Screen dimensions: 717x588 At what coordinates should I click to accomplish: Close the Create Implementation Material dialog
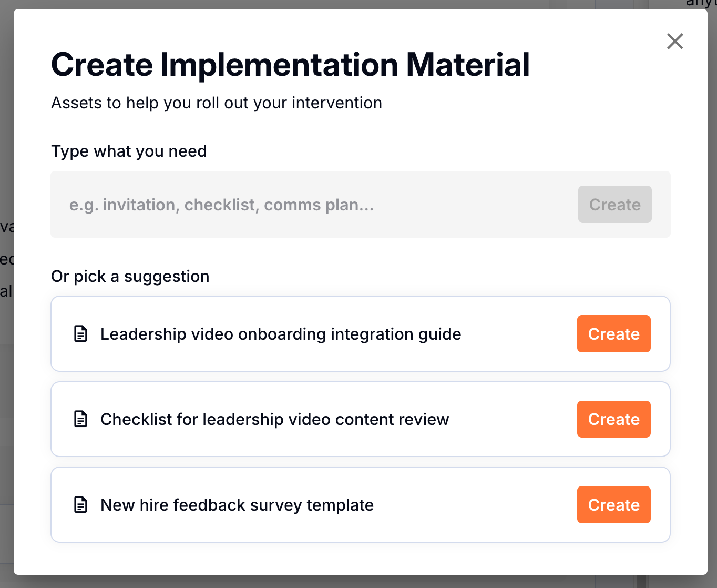(x=675, y=41)
